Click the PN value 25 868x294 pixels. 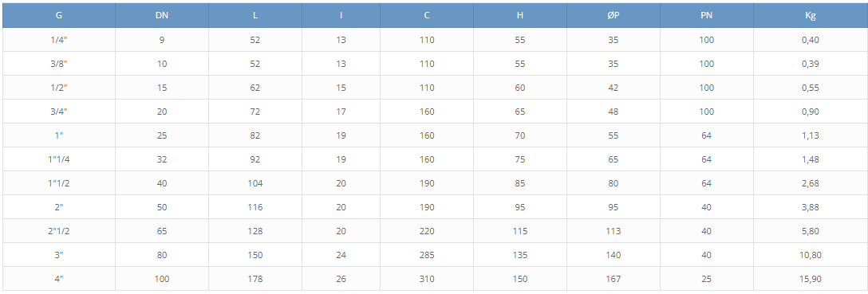[x=706, y=279]
